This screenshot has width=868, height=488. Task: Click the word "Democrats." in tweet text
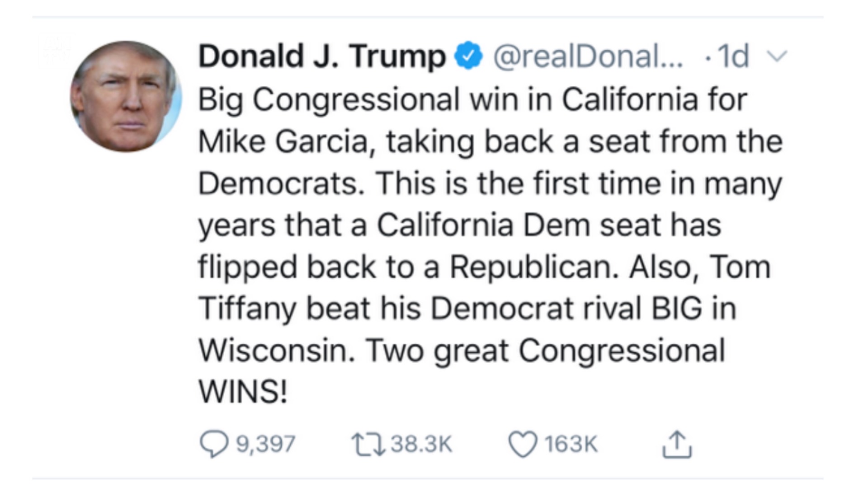[282, 183]
